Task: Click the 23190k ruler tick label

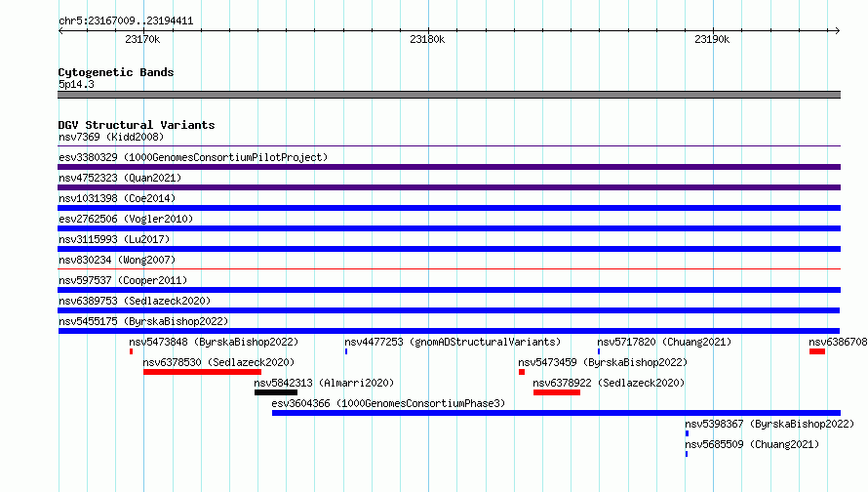Action: [x=712, y=39]
